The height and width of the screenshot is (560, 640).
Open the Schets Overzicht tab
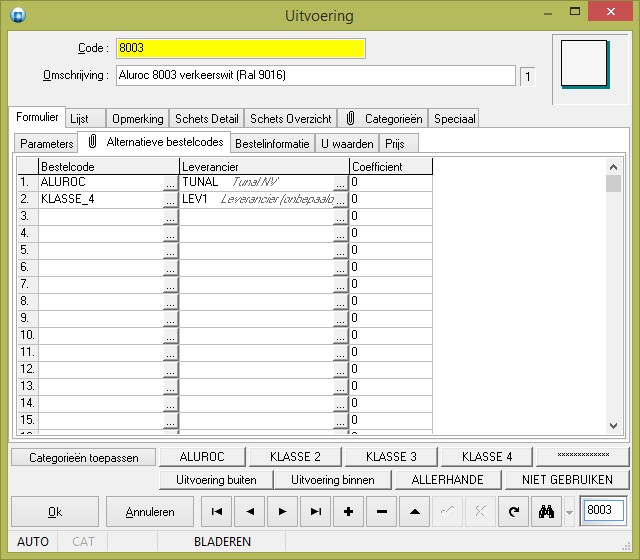click(x=291, y=119)
